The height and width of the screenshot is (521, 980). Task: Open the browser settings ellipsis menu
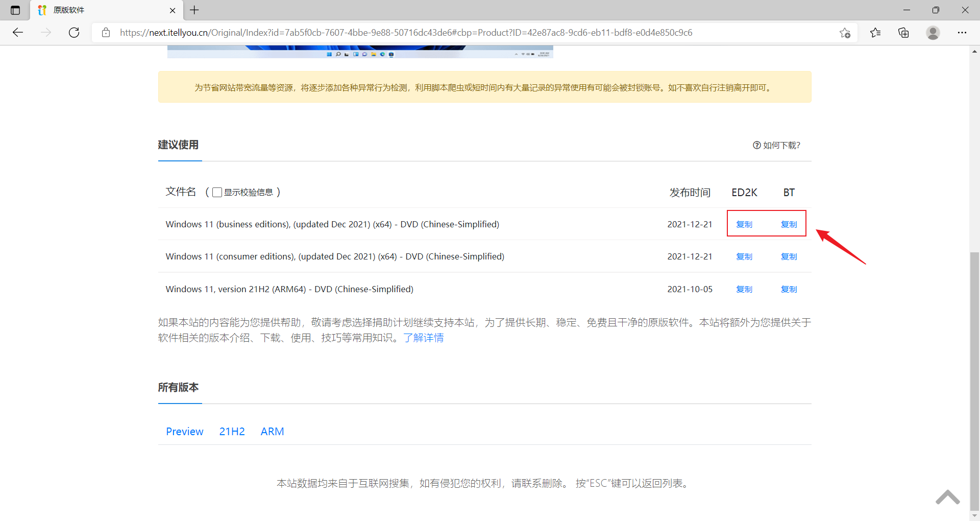[x=963, y=32]
